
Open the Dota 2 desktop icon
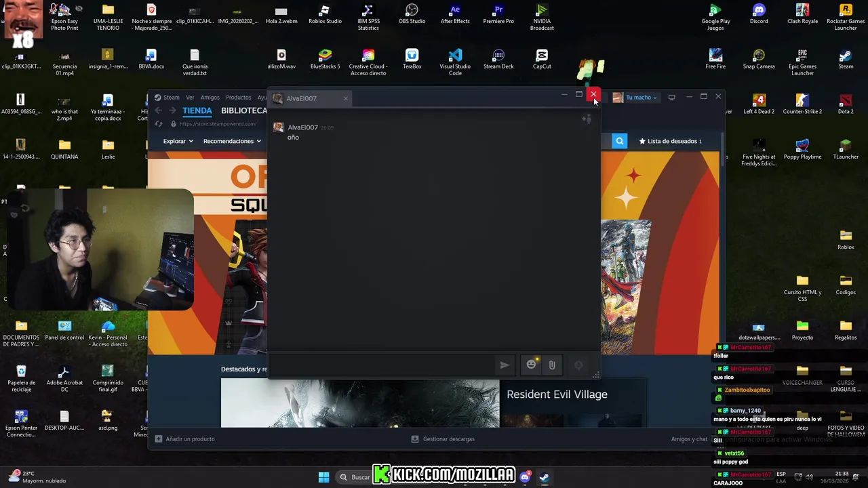click(846, 104)
